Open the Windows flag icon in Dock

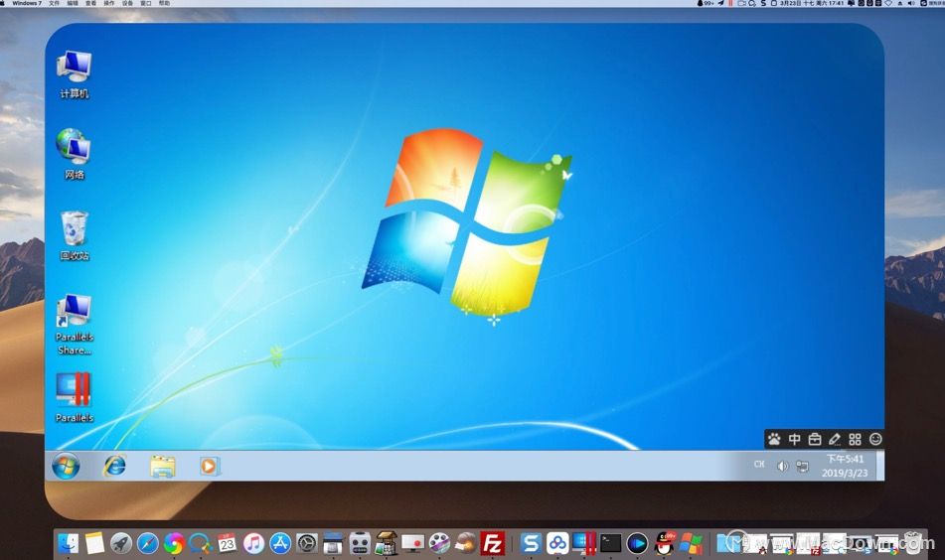coord(691,544)
